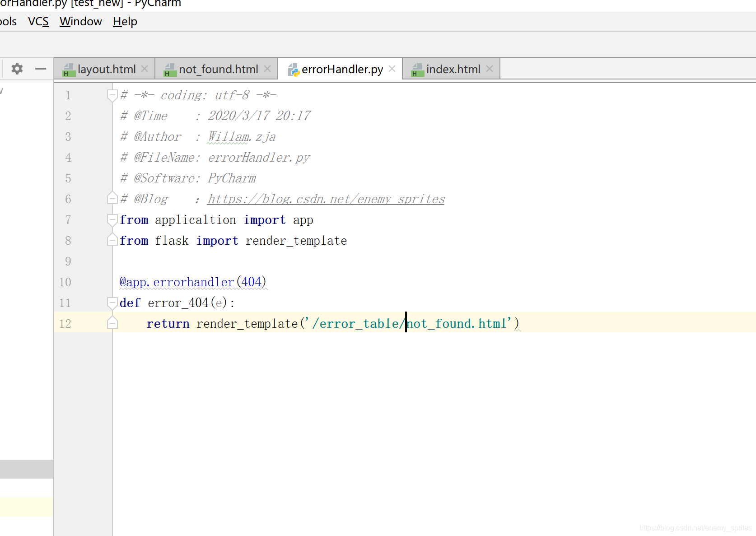The image size is (756, 536).
Task: Toggle the function fold end marker at line 12
Action: [x=112, y=322]
